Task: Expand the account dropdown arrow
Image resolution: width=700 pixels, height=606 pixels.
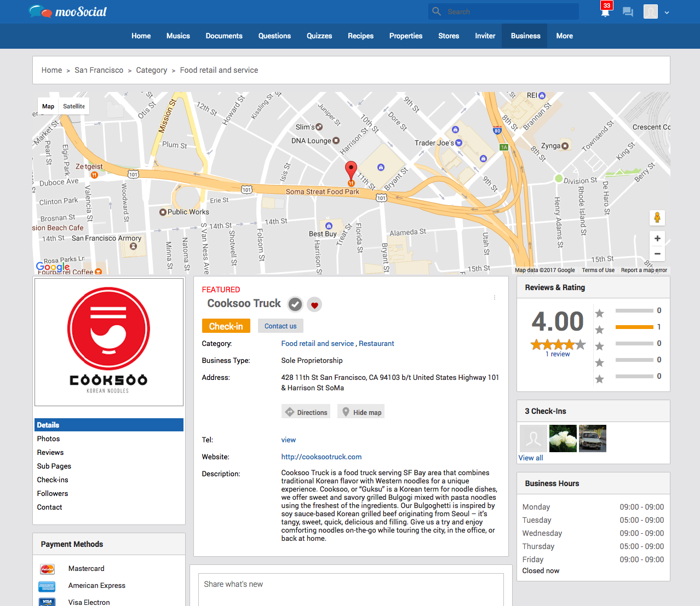Action: [x=667, y=13]
